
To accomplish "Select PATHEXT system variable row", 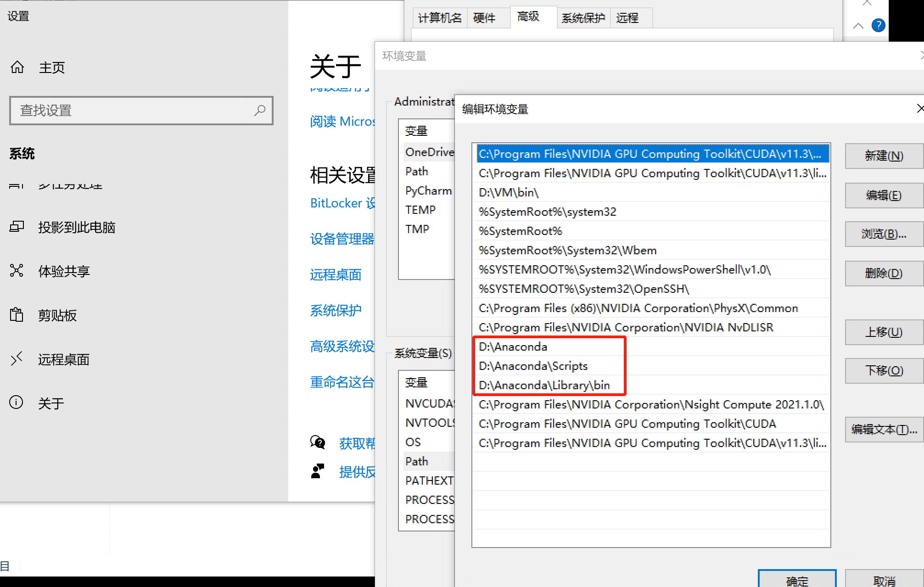I will pos(429,481).
